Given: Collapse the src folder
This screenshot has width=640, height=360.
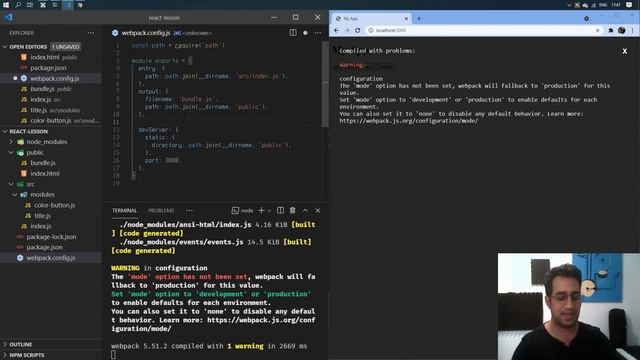Looking at the screenshot, I should [31, 184].
